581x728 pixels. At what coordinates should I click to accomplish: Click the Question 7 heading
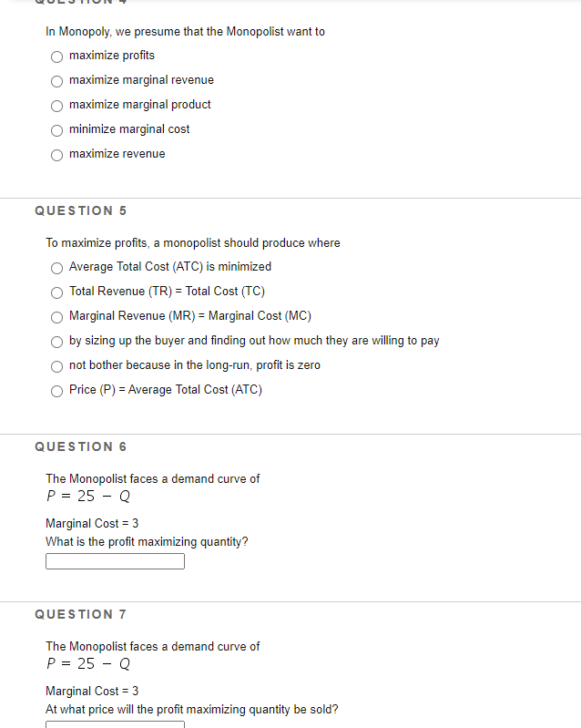81,614
